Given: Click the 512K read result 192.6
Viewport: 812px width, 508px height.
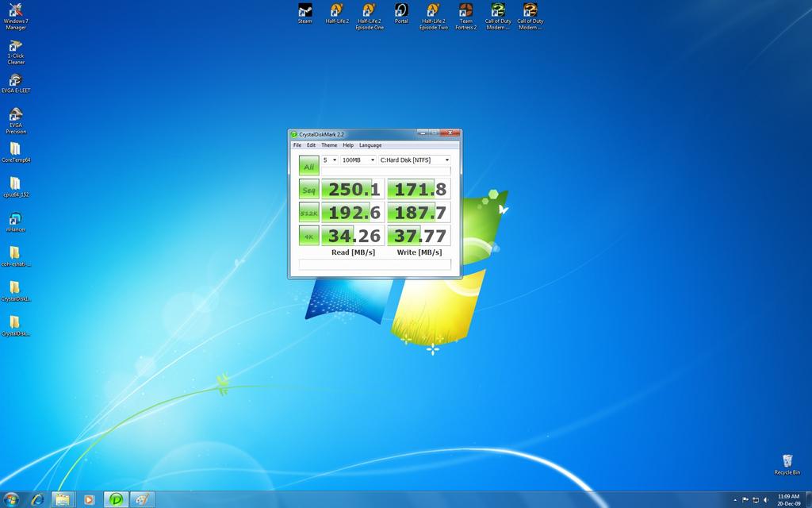Looking at the screenshot, I should click(x=353, y=213).
